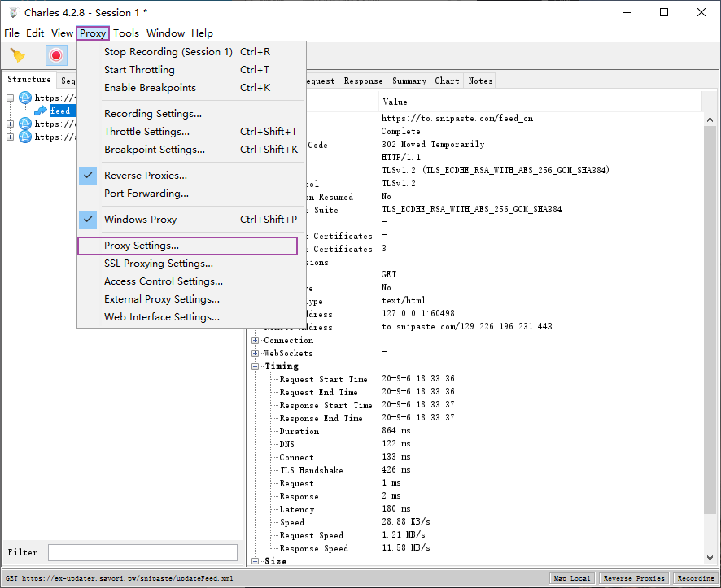
Task: Switch to the Summary tab
Action: [409, 81]
